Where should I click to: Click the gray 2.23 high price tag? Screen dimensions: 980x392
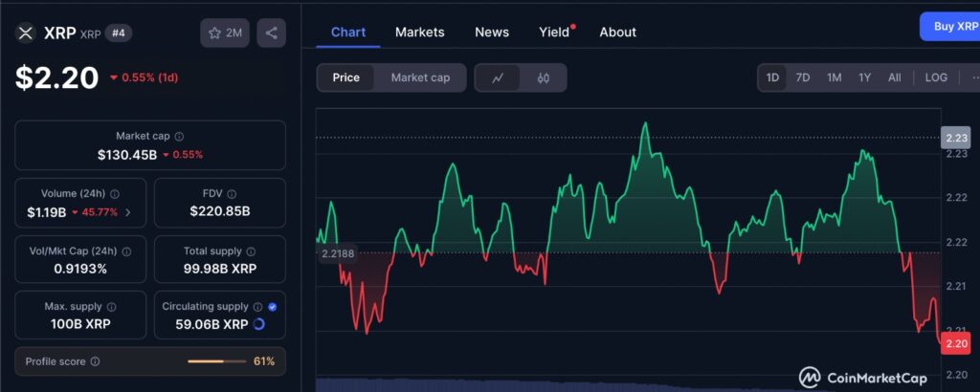pos(957,138)
